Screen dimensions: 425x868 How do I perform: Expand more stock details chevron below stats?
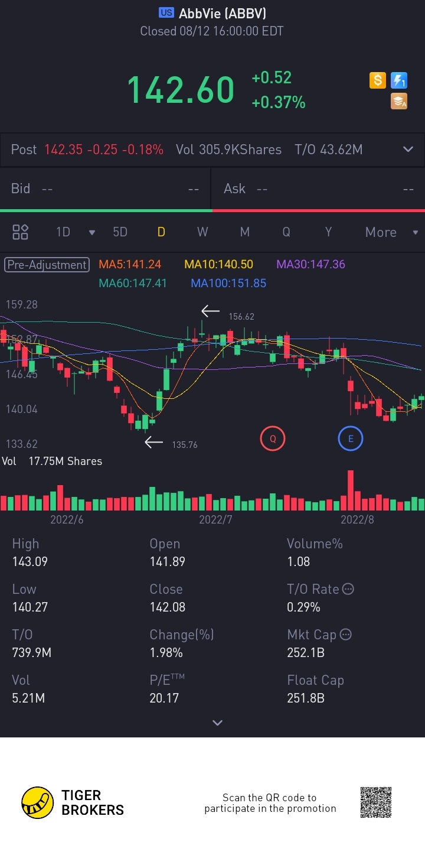[x=217, y=723]
